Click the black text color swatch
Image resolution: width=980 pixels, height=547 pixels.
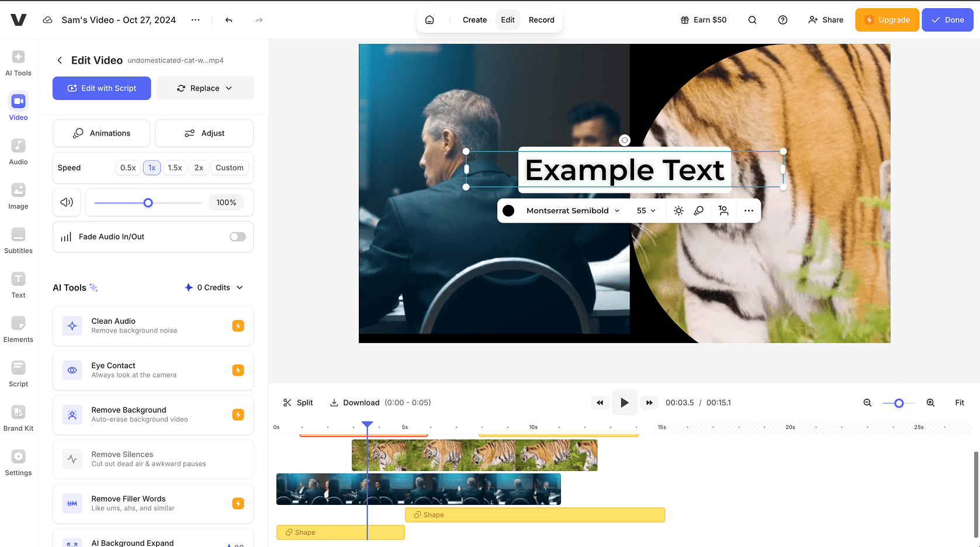[508, 211]
